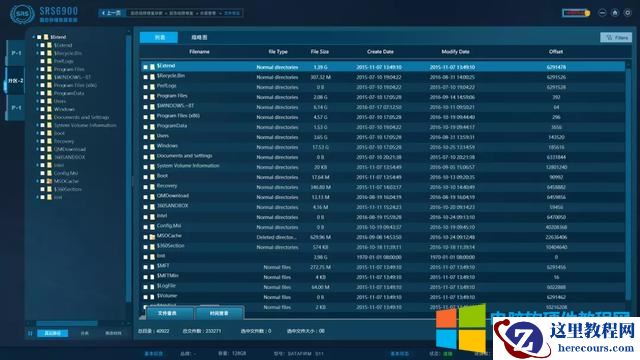Viewport: 640px width, 360px height.
Task: Tick the checkbox of Users in the tree
Action: 42,101
